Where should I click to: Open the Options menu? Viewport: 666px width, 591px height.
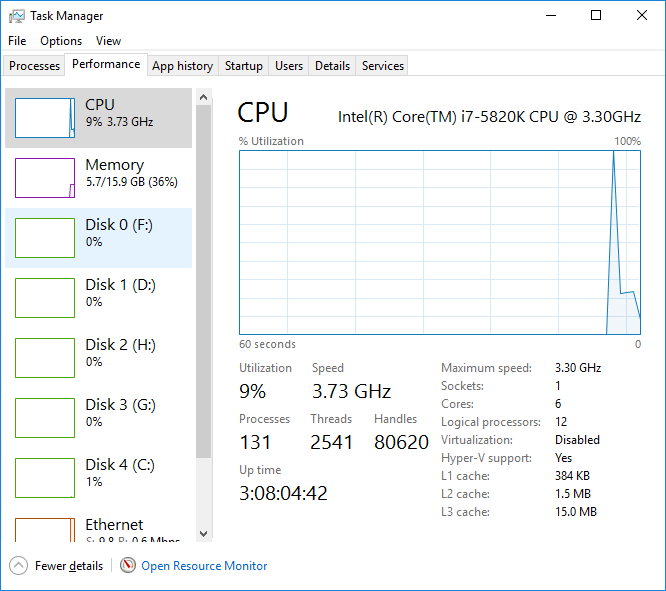pyautogui.click(x=61, y=41)
